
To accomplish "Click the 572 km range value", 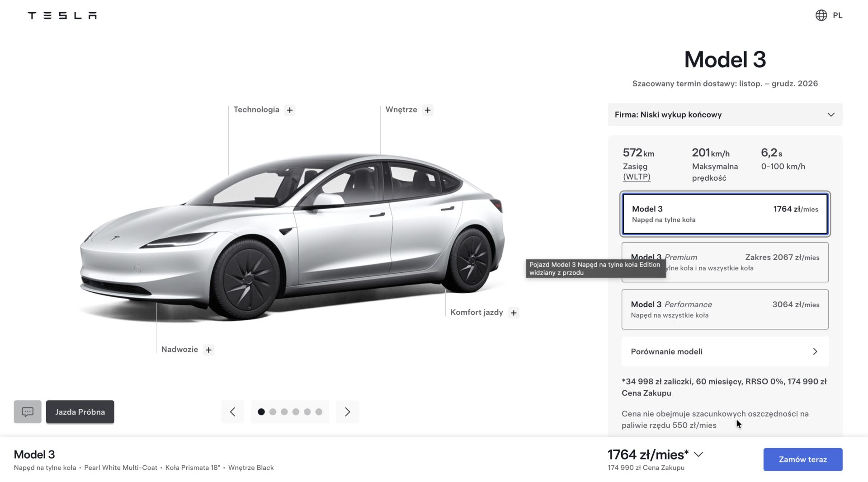I will pyautogui.click(x=638, y=153).
